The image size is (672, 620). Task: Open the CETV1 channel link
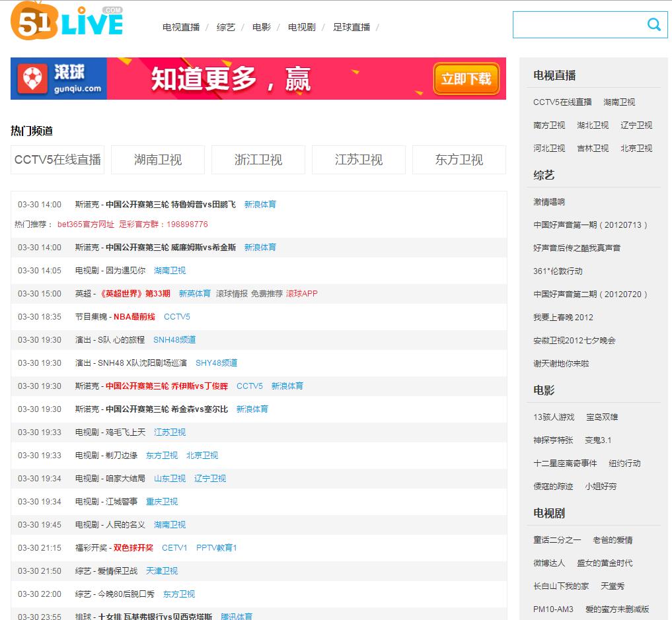[174, 548]
